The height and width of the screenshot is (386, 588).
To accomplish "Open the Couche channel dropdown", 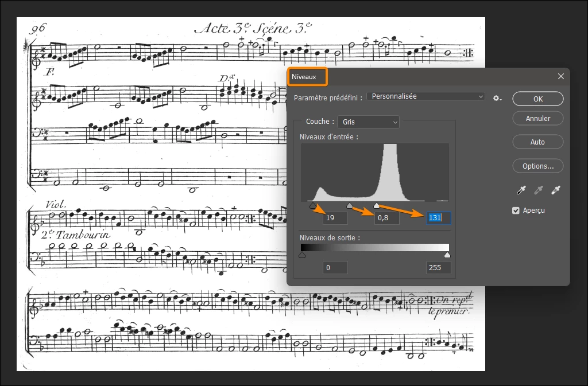I will click(x=368, y=122).
